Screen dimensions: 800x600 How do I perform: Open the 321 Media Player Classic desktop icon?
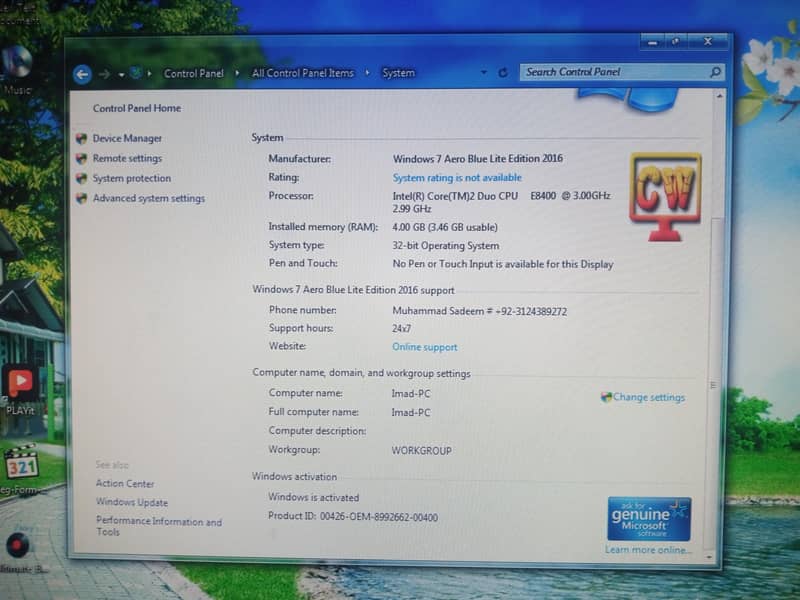tap(21, 463)
